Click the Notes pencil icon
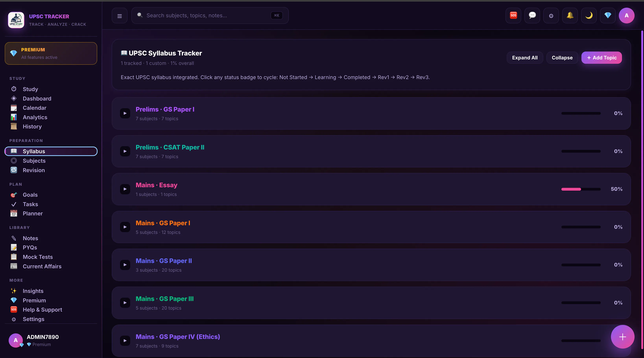 tap(14, 238)
